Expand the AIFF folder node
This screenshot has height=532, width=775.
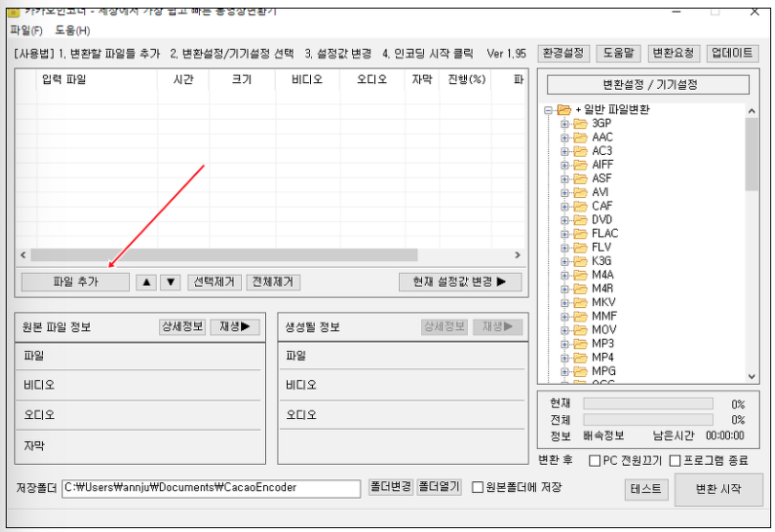pyautogui.click(x=565, y=165)
